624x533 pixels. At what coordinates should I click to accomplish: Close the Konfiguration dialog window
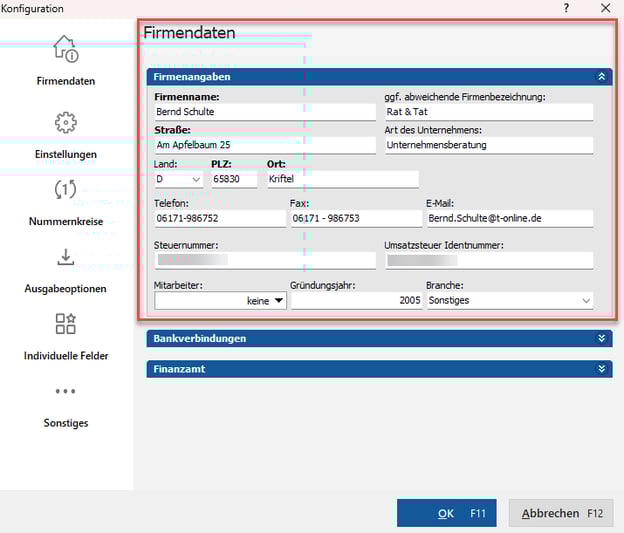606,8
